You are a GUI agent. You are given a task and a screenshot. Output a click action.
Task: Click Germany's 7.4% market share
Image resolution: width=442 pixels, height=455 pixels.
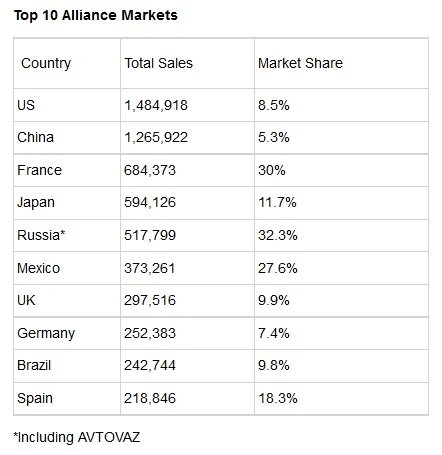tap(274, 333)
